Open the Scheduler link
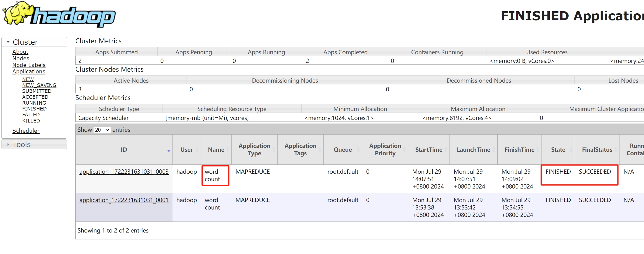 click(26, 131)
